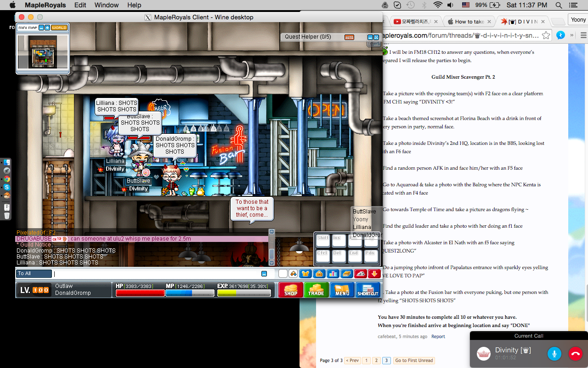Click the blank white button beside chat

click(x=283, y=274)
